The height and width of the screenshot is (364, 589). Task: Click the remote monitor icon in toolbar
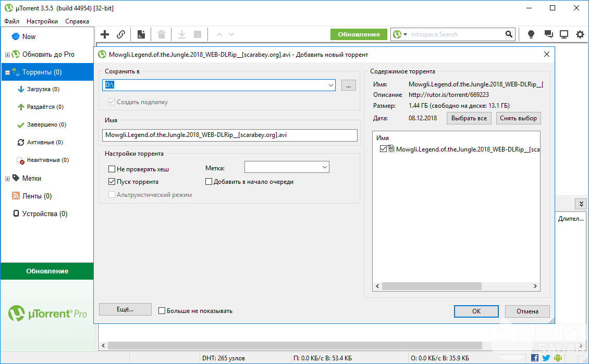(564, 34)
